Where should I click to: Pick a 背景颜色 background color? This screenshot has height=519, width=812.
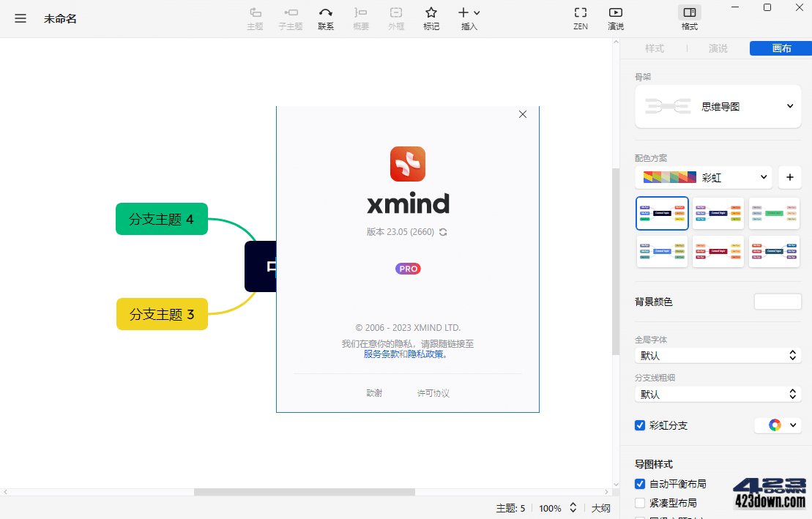(x=777, y=301)
